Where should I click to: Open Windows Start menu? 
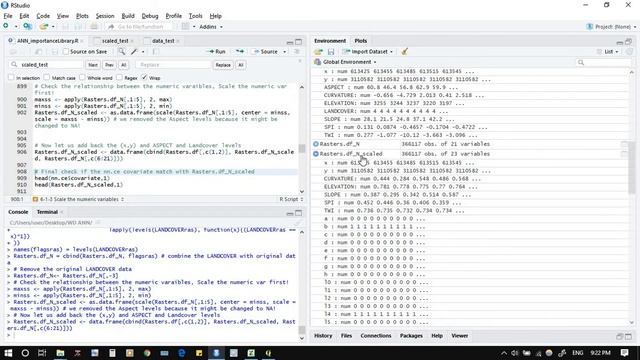click(8, 353)
